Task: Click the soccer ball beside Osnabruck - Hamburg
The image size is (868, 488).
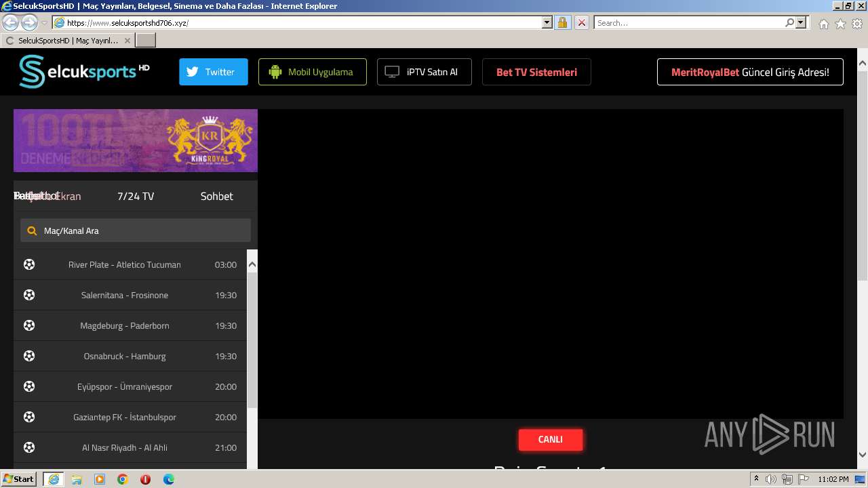Action: (29, 356)
